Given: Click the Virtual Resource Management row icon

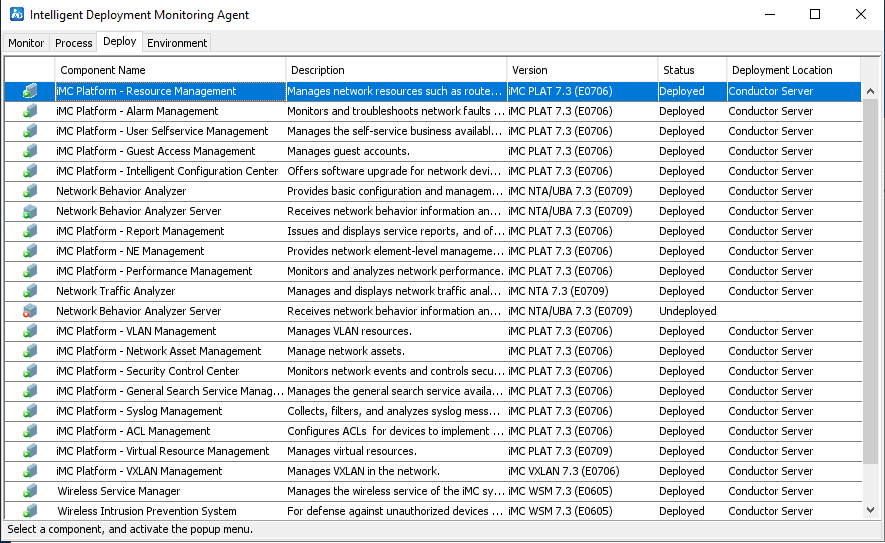Looking at the screenshot, I should tap(30, 452).
